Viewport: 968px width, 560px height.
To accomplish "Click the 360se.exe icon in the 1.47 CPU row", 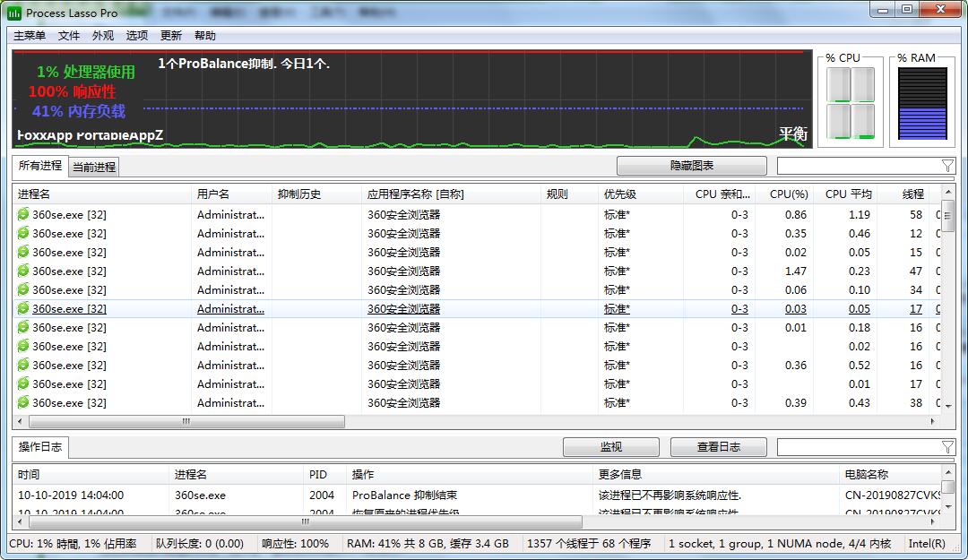I will (22, 271).
